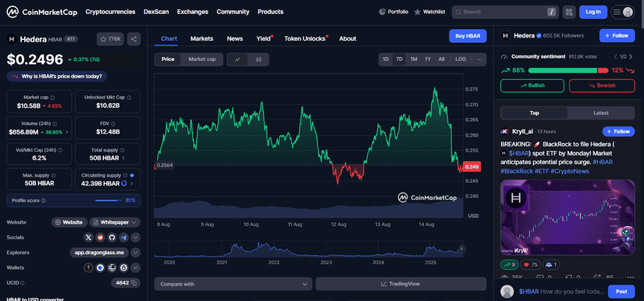Click the Buy HBAR button
644x301 pixels.
click(x=468, y=36)
